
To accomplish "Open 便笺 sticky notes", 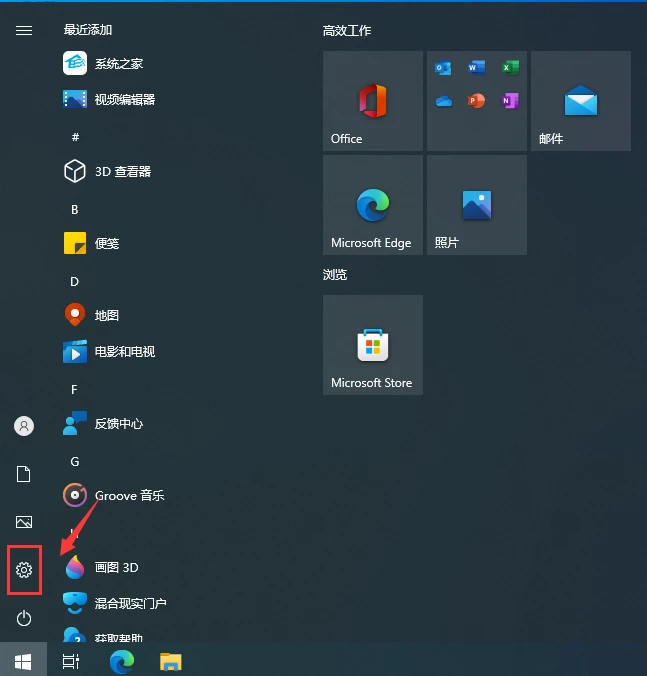I will click(x=91, y=243).
